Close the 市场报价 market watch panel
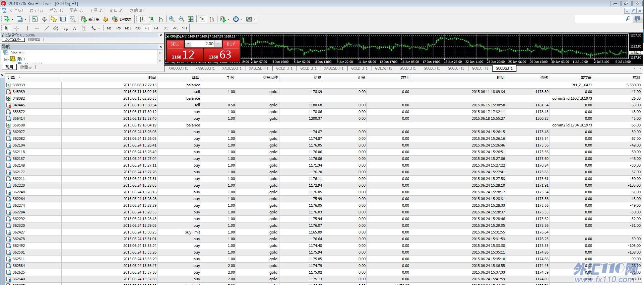This screenshot has height=285, width=644. point(160,35)
